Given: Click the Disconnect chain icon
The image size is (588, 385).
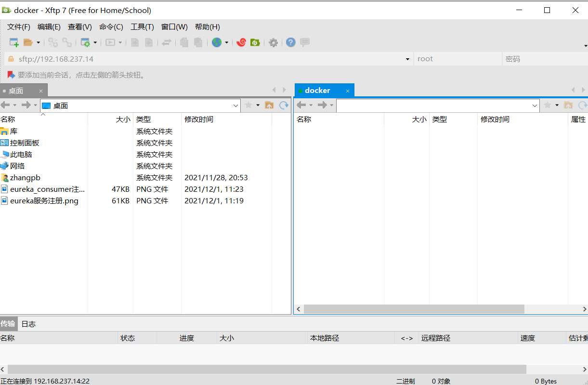Looking at the screenshot, I should (x=67, y=42).
